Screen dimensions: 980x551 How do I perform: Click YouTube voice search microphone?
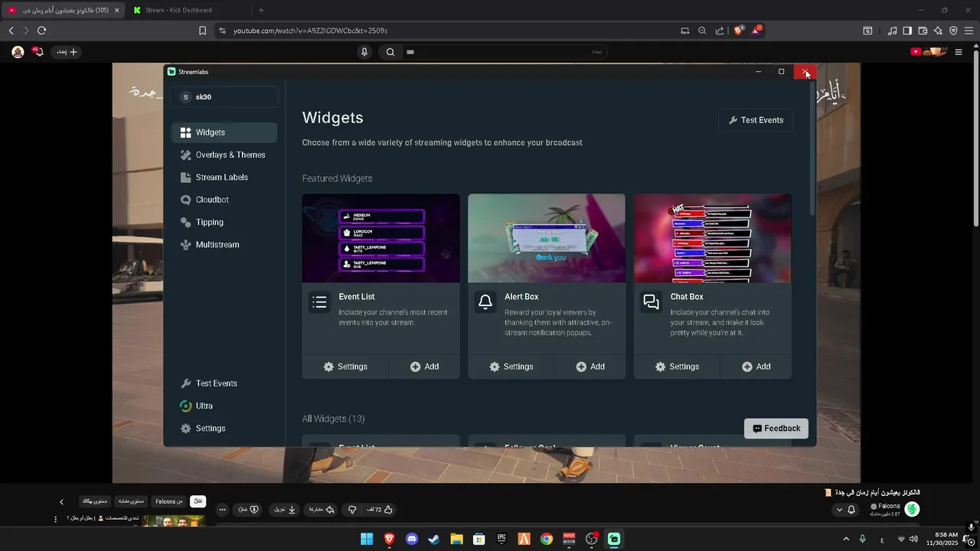pos(364,52)
